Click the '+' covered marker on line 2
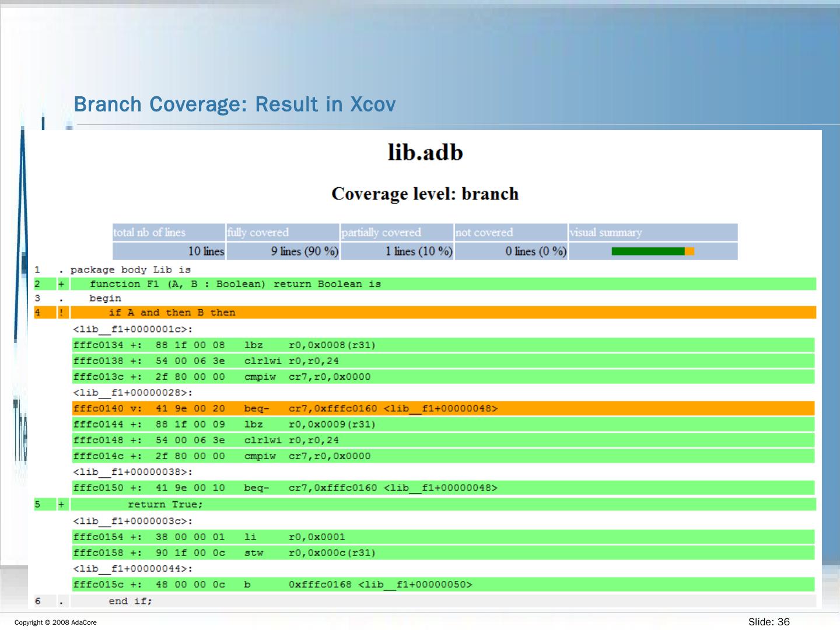 point(61,284)
